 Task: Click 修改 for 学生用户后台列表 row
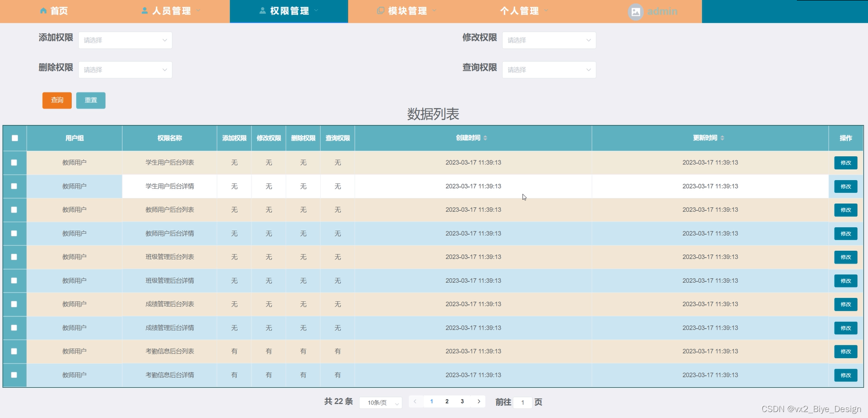pos(846,163)
